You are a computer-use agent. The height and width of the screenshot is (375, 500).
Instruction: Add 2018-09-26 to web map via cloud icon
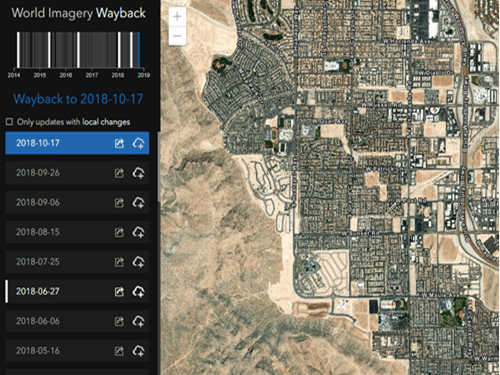[x=138, y=173]
